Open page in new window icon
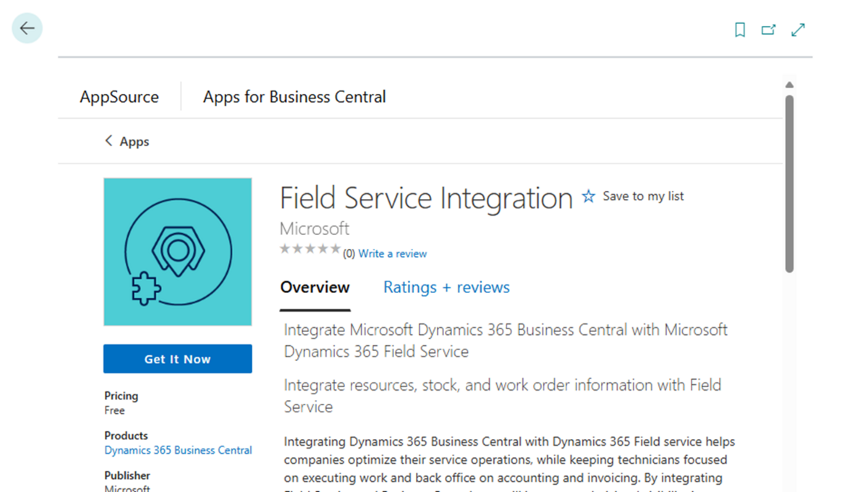This screenshot has height=492, width=868. click(x=768, y=30)
